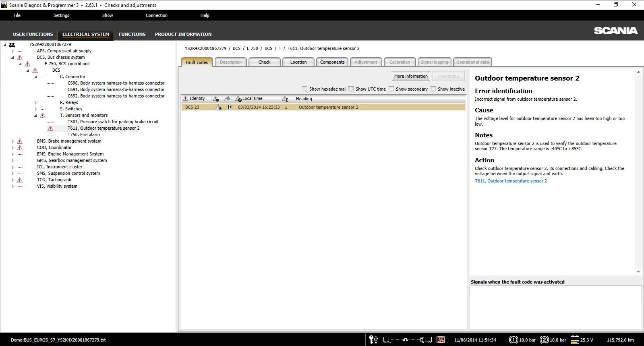644x346 pixels.
Task: Open the T611, Outdoor temperature sensor 2 link
Action: pos(511,181)
